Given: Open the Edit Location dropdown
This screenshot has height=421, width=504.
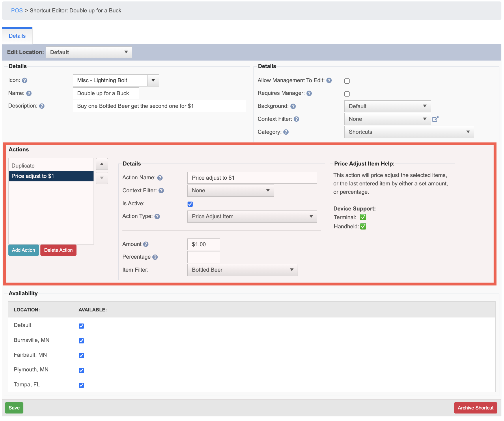Looking at the screenshot, I should (x=89, y=52).
